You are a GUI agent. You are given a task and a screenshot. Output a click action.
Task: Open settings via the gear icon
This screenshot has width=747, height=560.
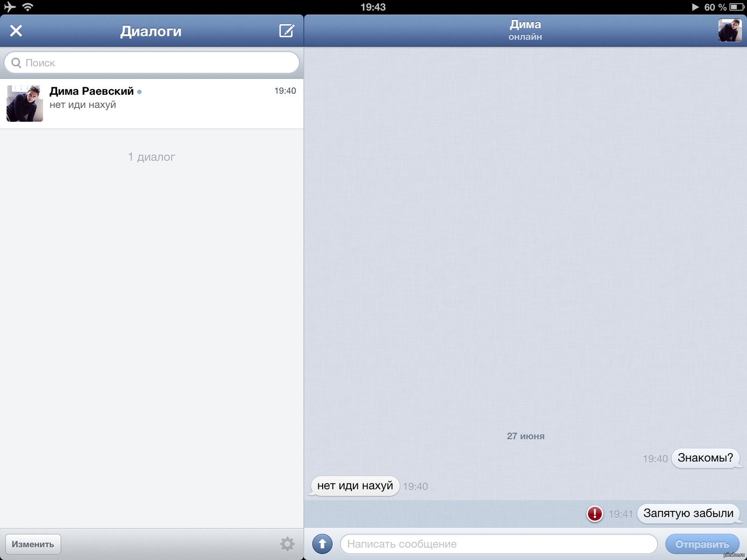pyautogui.click(x=287, y=544)
